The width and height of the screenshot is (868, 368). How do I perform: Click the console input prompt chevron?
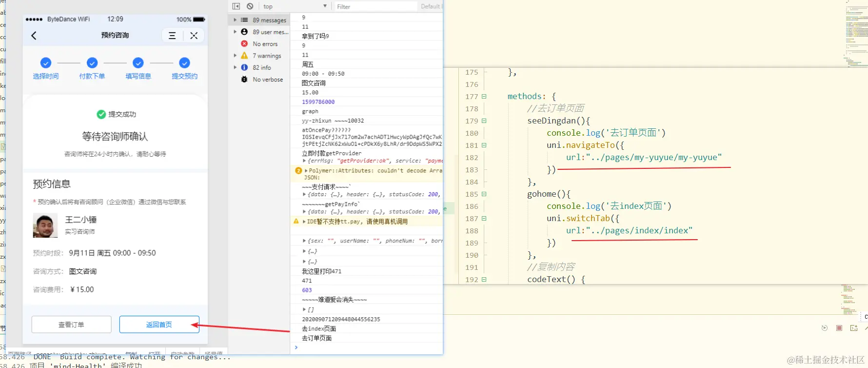click(x=296, y=348)
